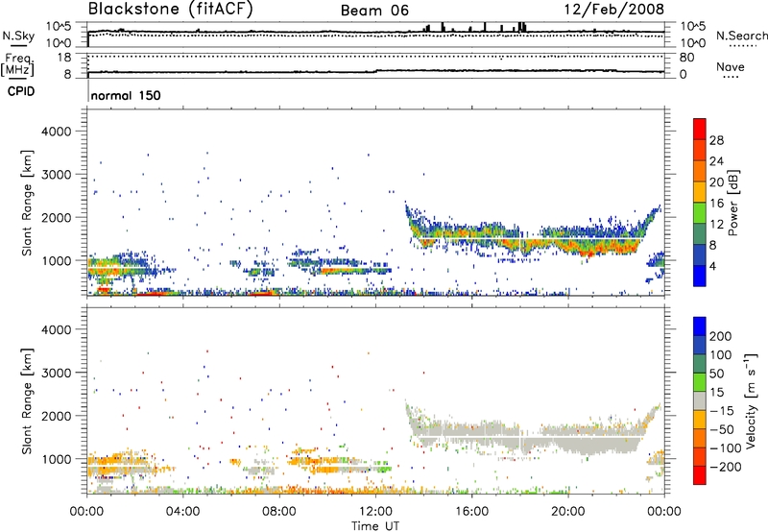This screenshot has height=532, width=768.
Task: Click the '16:00' time tick label
Action: click(x=471, y=512)
